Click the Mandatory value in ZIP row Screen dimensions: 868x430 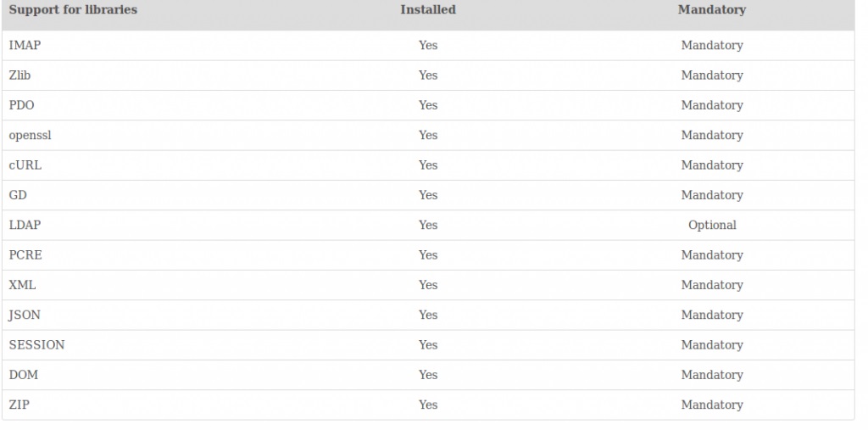(712, 405)
